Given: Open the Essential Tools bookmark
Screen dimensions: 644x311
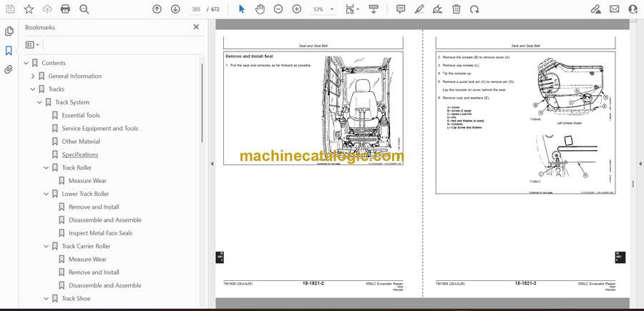Looking at the screenshot, I should point(81,115).
